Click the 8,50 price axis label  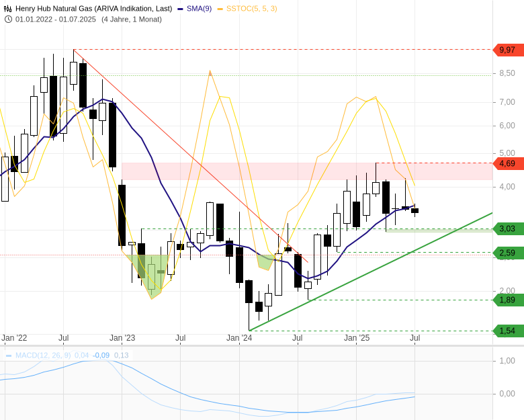507,73
